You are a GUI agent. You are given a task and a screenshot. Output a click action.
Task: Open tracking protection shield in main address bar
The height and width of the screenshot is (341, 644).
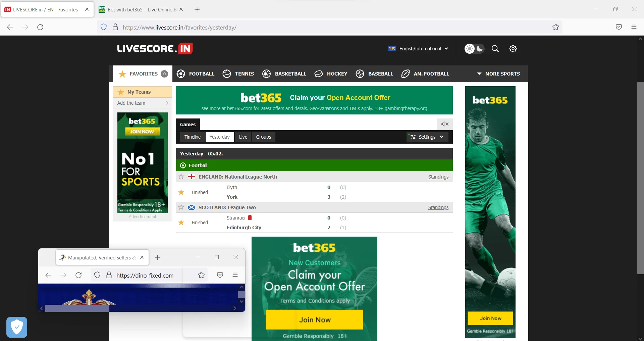tap(104, 27)
